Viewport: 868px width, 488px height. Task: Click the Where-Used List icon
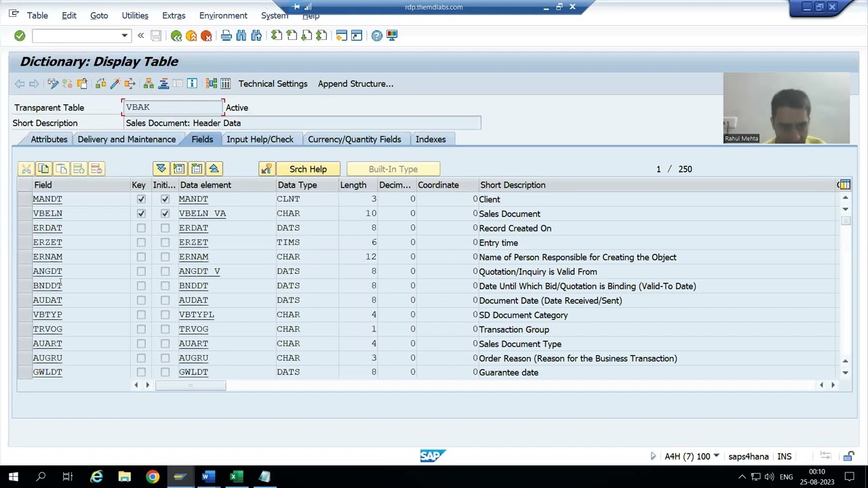[130, 83]
